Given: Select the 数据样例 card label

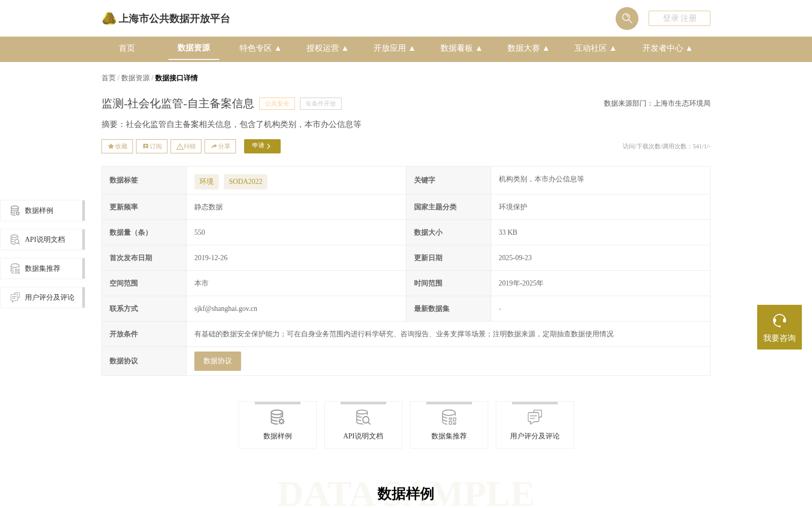Looking at the screenshot, I should pos(278,436).
